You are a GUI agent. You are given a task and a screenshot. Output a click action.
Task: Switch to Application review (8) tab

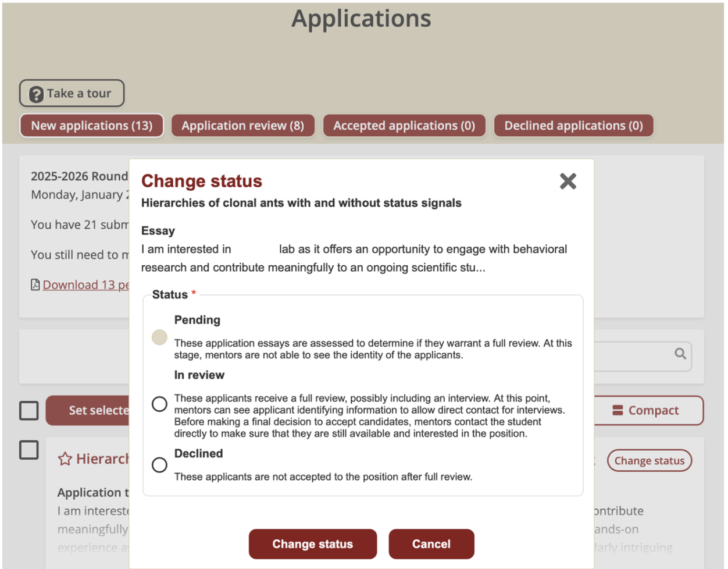point(242,126)
